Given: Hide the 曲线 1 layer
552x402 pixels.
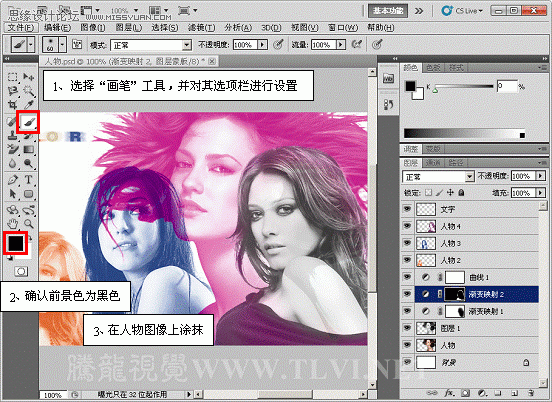Looking at the screenshot, I should click(407, 277).
